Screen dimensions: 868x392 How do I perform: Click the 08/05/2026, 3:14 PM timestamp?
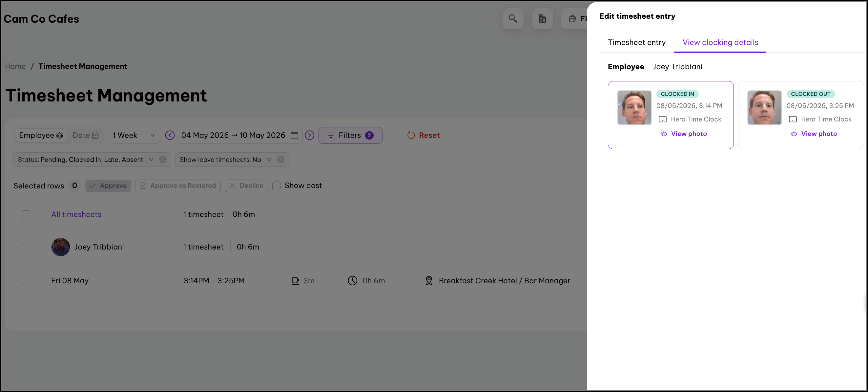pos(689,106)
